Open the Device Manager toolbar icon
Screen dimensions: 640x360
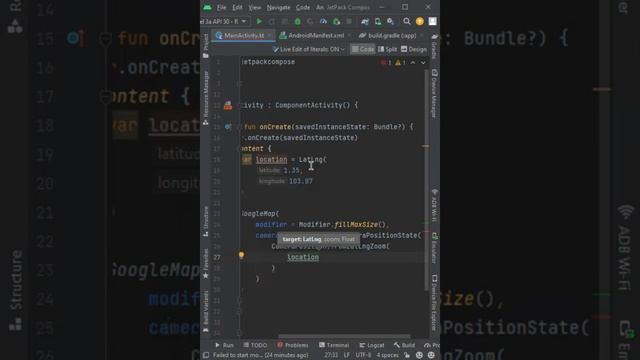tap(378, 21)
